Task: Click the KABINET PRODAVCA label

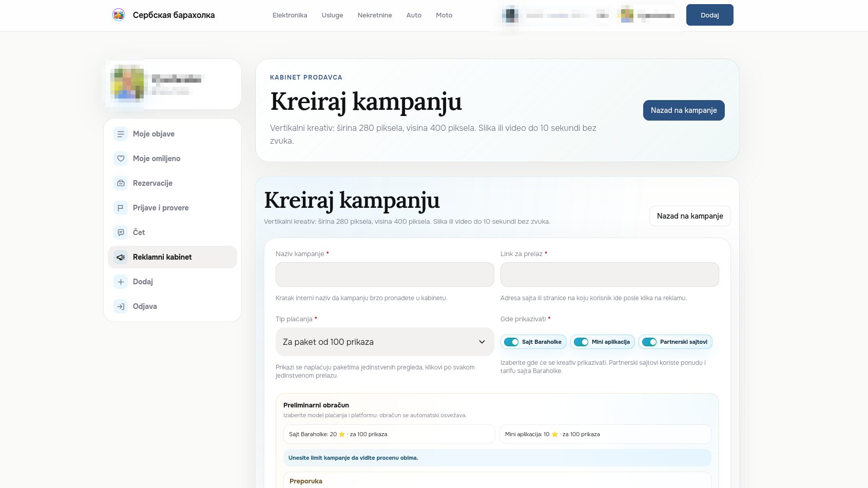Action: coord(306,77)
